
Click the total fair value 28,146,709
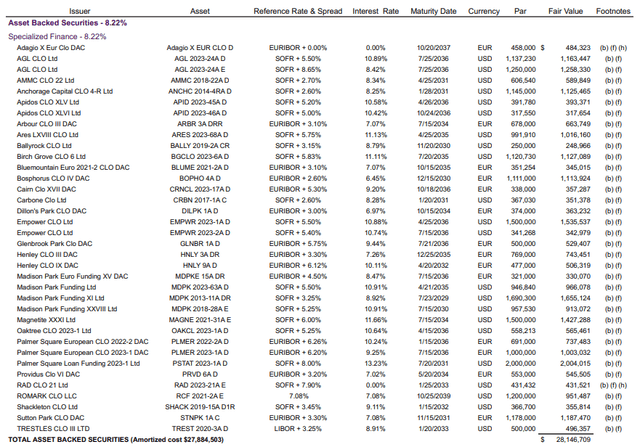point(573,440)
